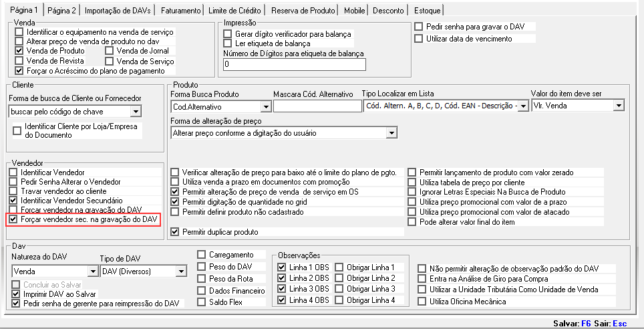Viewport: 644px width, 329px height.
Task: Enable Permitir lançamento de produto com valor zerado
Action: pyautogui.click(x=412, y=173)
